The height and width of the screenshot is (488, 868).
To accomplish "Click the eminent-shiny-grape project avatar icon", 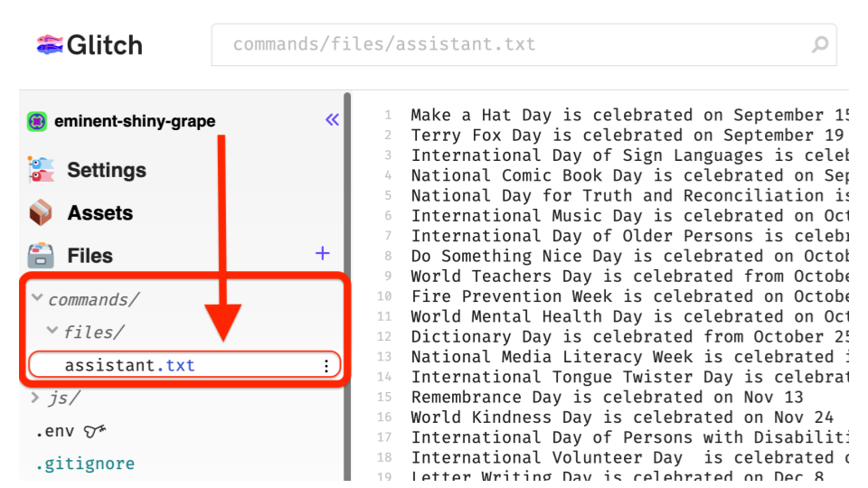I will click(37, 121).
